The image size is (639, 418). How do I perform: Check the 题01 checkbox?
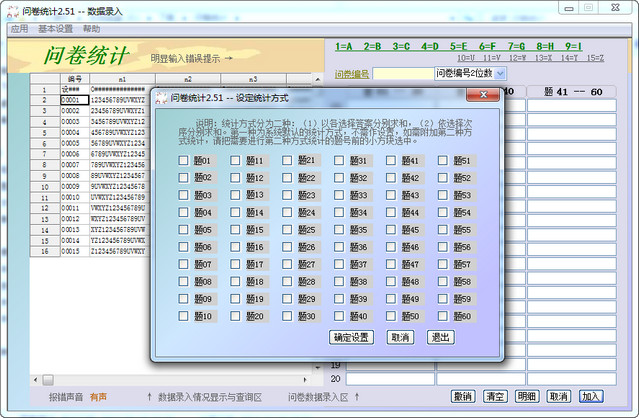(183, 161)
